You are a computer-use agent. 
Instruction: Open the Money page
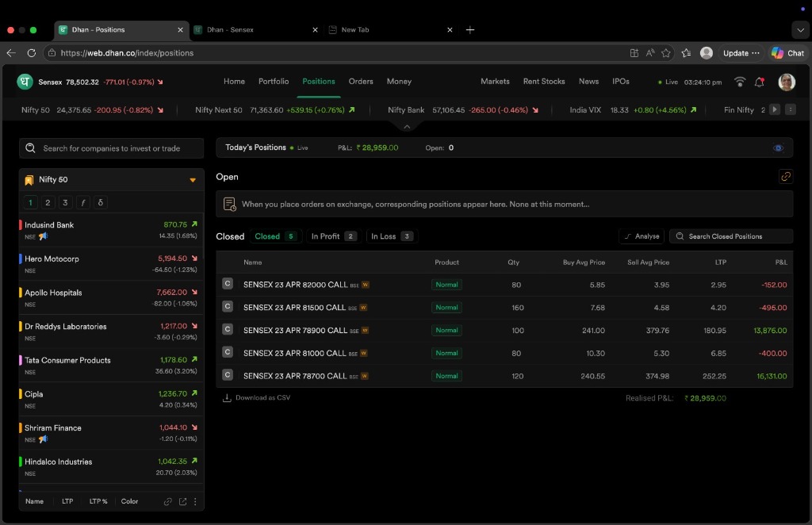coord(399,82)
